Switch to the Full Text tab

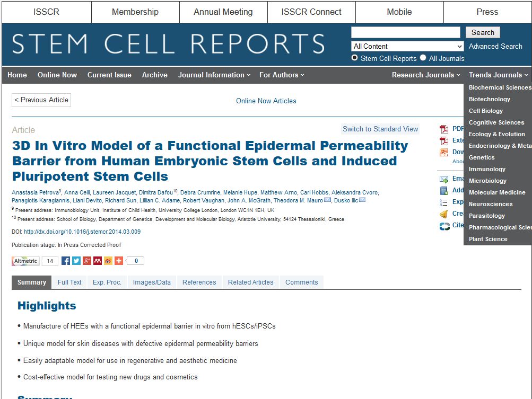pos(69,282)
